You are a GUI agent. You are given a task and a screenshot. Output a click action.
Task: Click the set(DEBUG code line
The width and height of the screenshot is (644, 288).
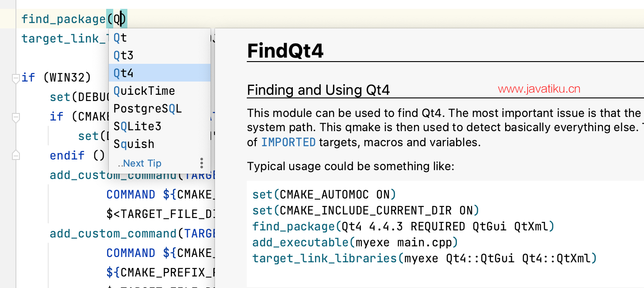click(79, 97)
